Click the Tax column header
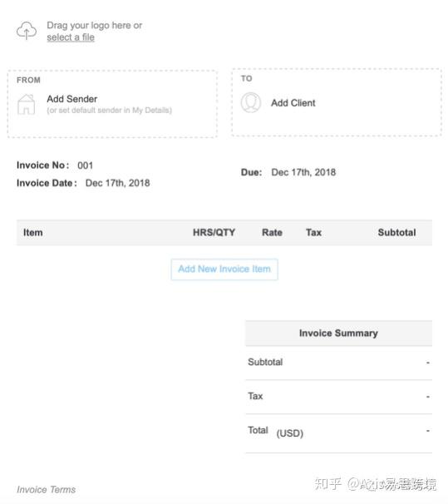 pyautogui.click(x=313, y=232)
